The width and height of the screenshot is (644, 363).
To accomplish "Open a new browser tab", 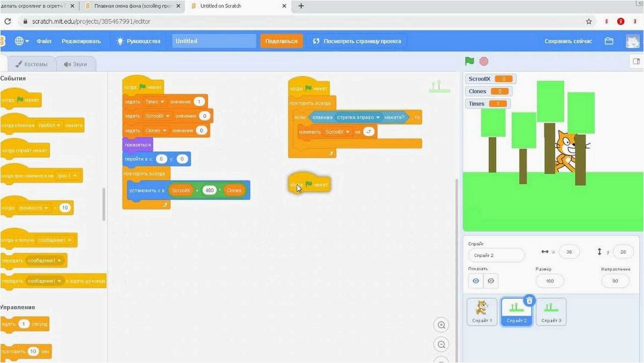I will 301,6.
